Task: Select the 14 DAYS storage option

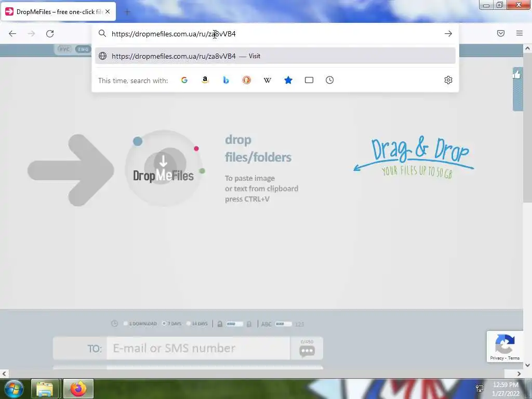Action: (x=197, y=324)
